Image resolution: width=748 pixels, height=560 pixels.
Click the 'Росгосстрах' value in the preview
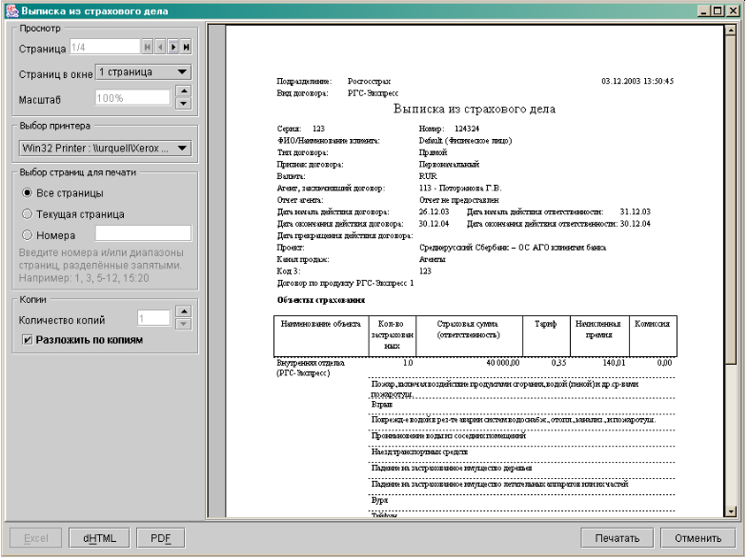tap(369, 82)
